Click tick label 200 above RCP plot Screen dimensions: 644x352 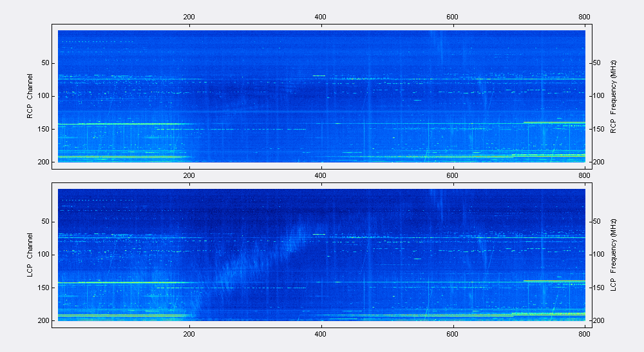click(189, 17)
